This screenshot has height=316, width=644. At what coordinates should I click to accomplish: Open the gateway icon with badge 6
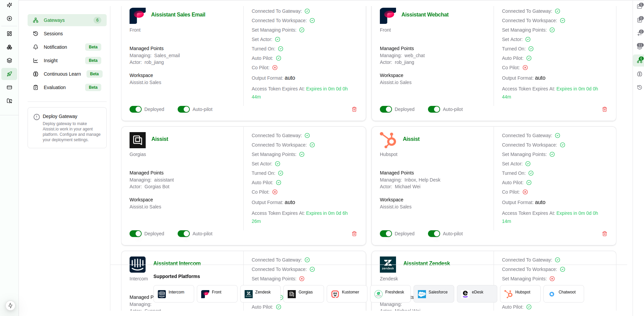(639, 61)
